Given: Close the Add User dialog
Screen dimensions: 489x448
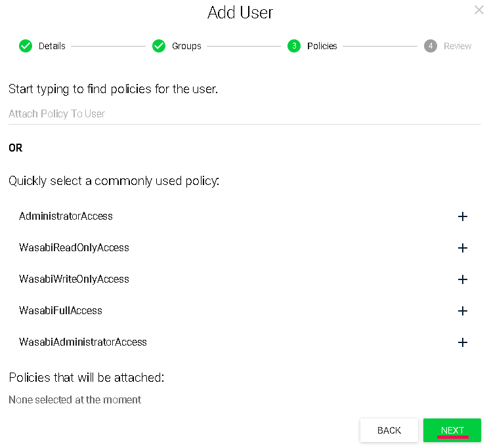Looking at the screenshot, I should click(479, 10).
